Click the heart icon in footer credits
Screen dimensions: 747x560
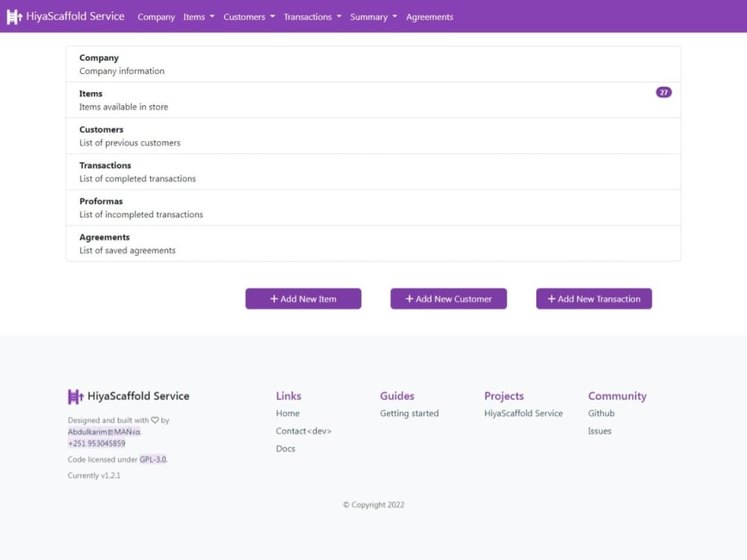[155, 420]
